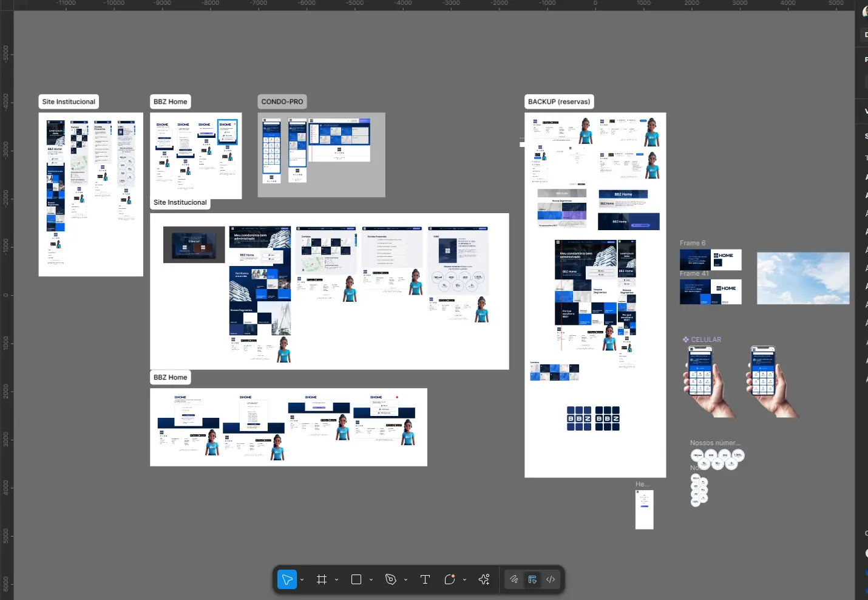Open the Frame tool dropdown arrow

337,580
